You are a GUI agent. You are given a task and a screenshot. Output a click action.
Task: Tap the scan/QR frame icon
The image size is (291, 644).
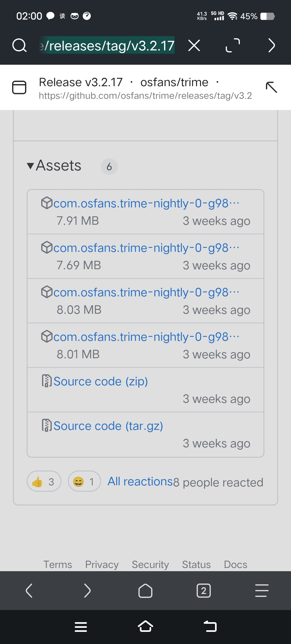pyautogui.click(x=233, y=45)
